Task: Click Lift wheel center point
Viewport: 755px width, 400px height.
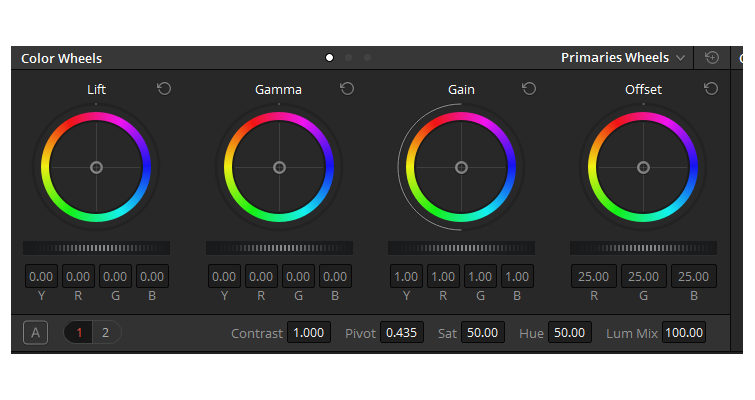Action: pyautogui.click(x=97, y=167)
